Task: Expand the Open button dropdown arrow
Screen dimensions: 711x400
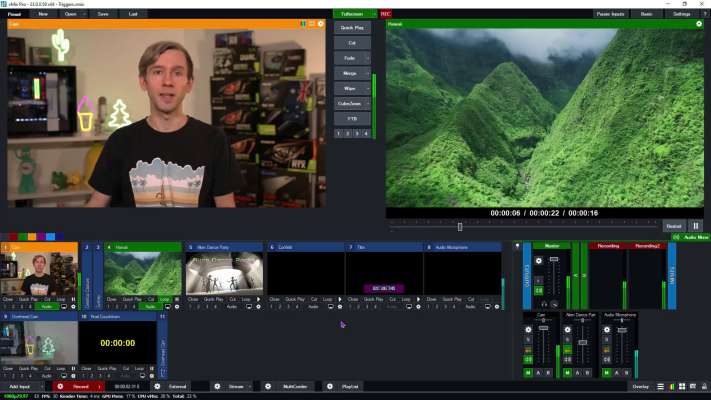Action: point(83,14)
